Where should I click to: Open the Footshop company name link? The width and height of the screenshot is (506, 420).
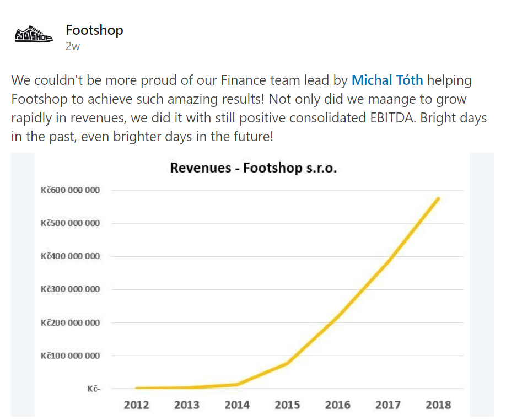coord(94,30)
